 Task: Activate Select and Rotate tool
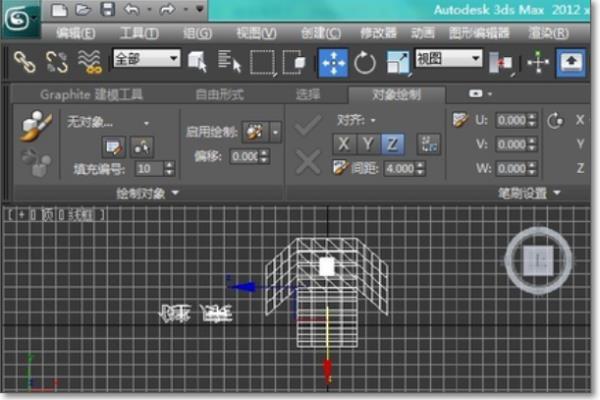(x=365, y=63)
